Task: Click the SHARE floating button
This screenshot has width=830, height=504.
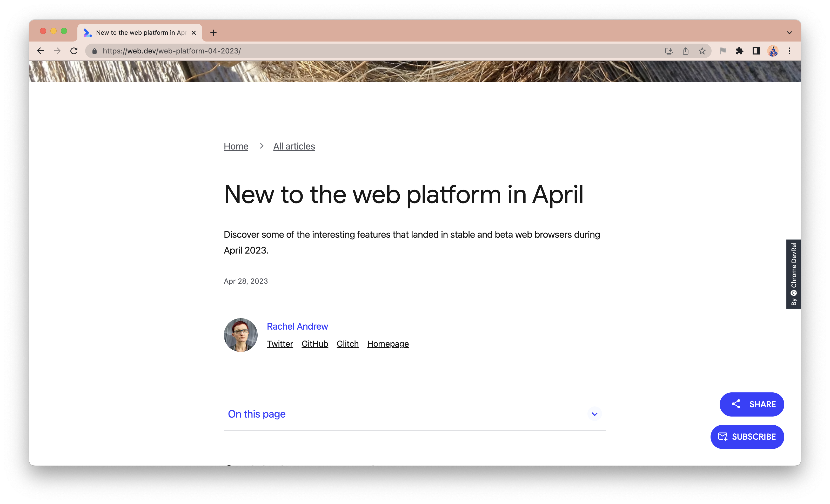Action: click(752, 404)
